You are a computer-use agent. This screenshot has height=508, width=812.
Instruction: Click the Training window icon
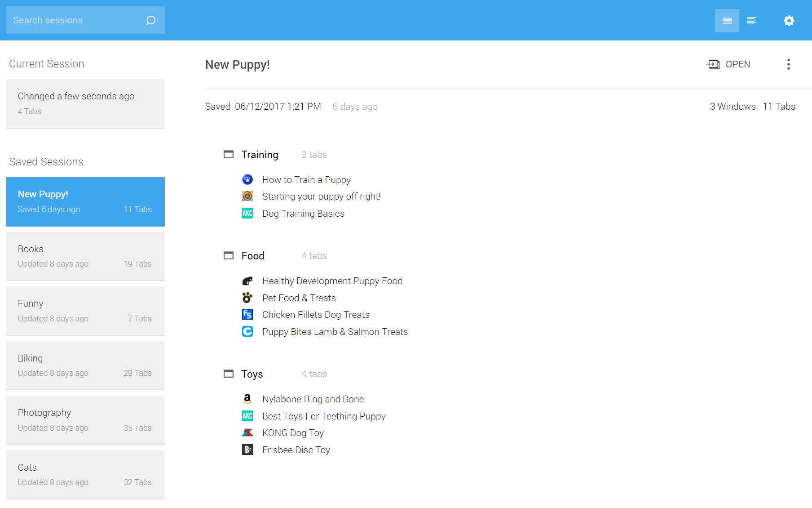click(229, 155)
